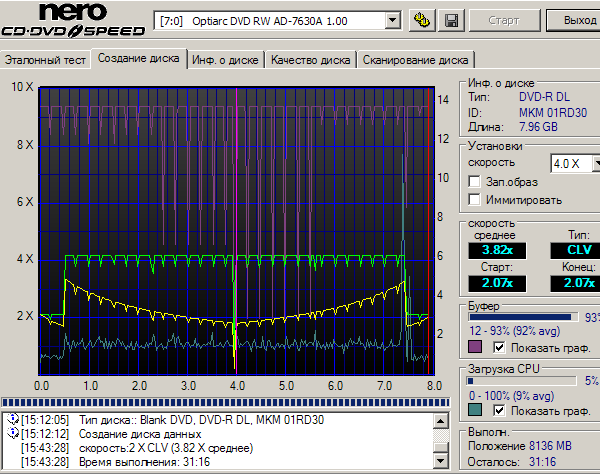Go to Сканирование диска tab
This screenshot has height=474, width=600.
416,60
